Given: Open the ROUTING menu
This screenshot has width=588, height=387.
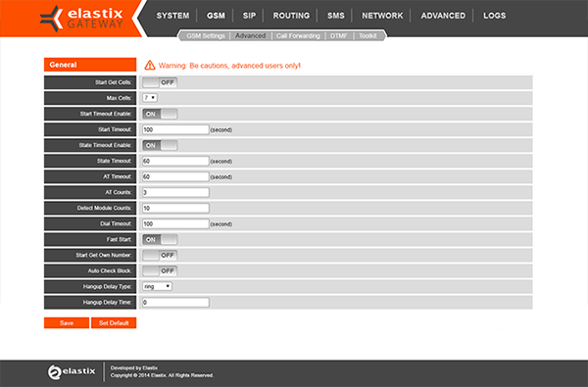Looking at the screenshot, I should (x=291, y=16).
